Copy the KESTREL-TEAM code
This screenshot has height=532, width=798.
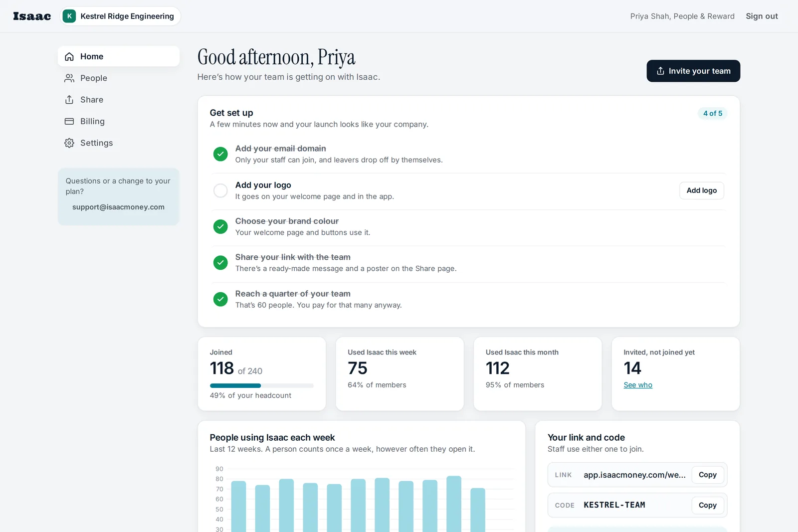[x=707, y=505]
